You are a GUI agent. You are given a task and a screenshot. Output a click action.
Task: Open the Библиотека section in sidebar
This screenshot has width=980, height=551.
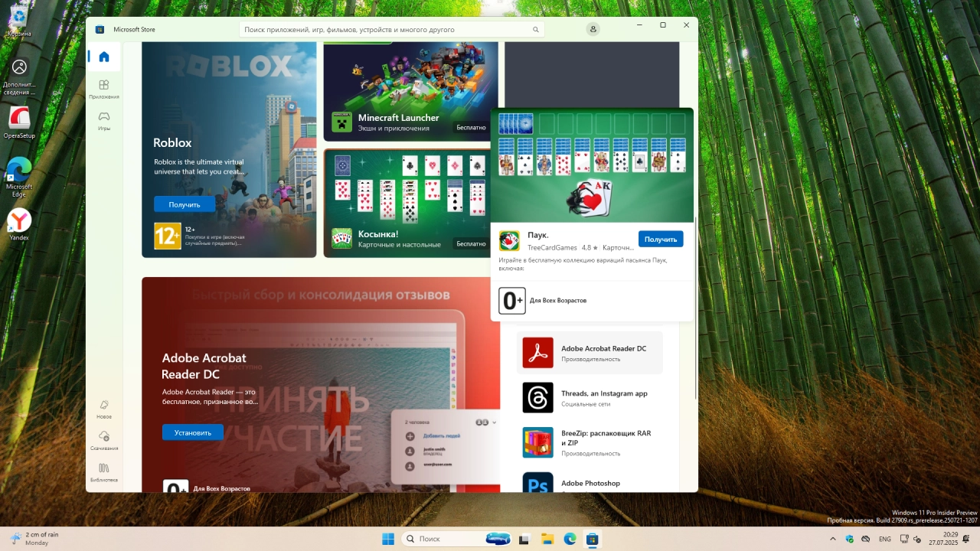coord(104,471)
